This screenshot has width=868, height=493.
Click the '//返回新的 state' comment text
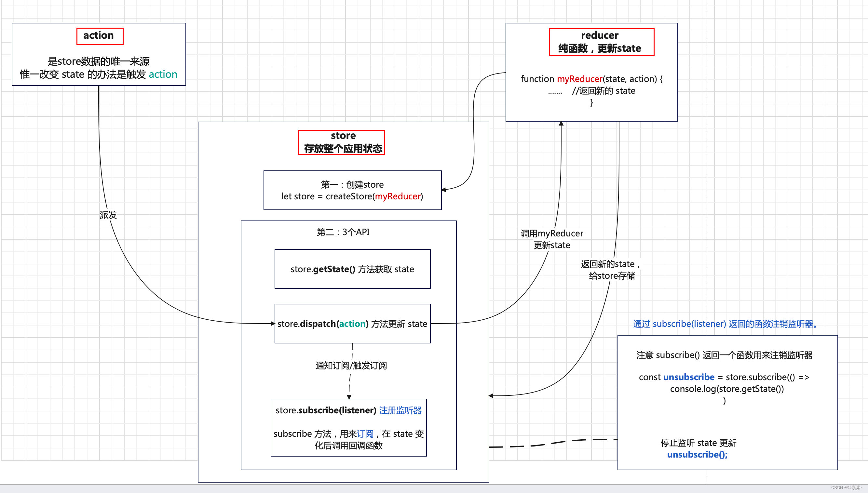[604, 91]
